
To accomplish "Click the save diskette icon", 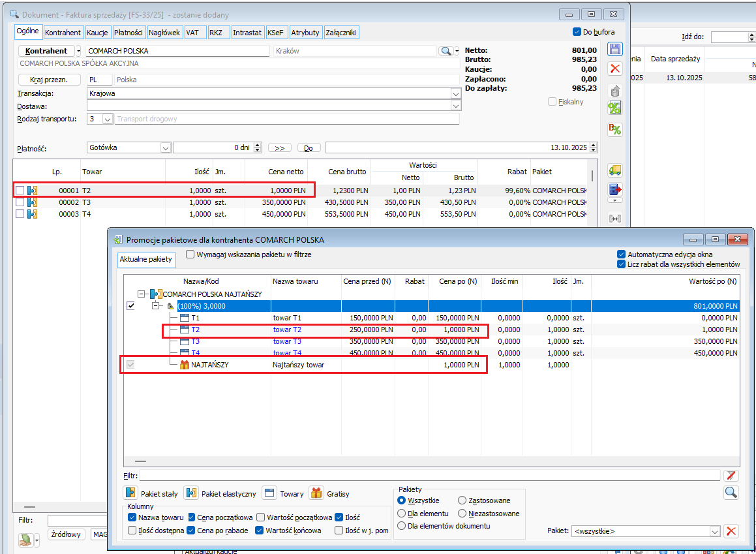I will click(x=614, y=49).
